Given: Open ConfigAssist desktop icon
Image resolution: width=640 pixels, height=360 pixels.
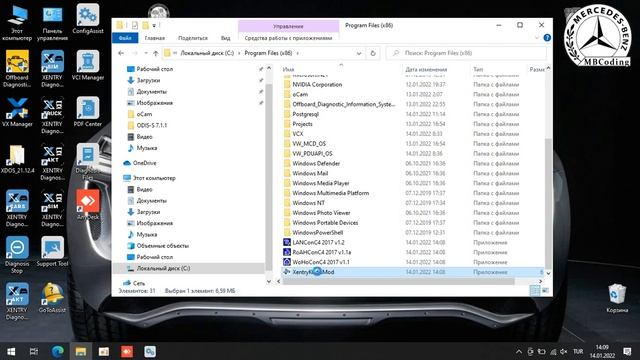Looking at the screenshot, I should tap(88, 19).
